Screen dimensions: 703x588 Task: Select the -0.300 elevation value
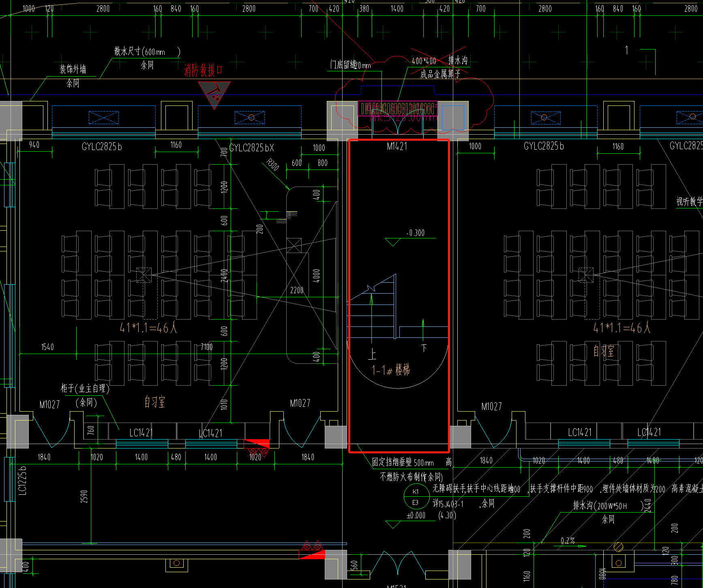point(416,233)
